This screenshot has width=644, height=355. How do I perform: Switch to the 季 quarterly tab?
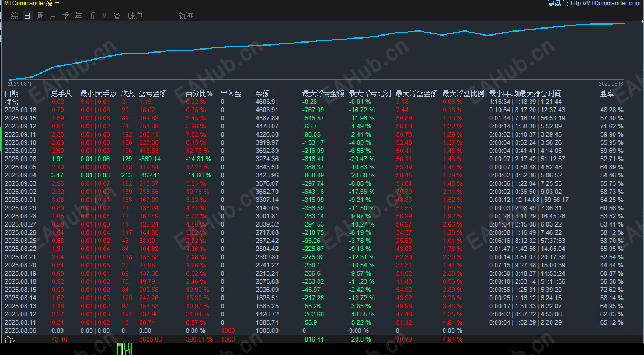click(66, 16)
